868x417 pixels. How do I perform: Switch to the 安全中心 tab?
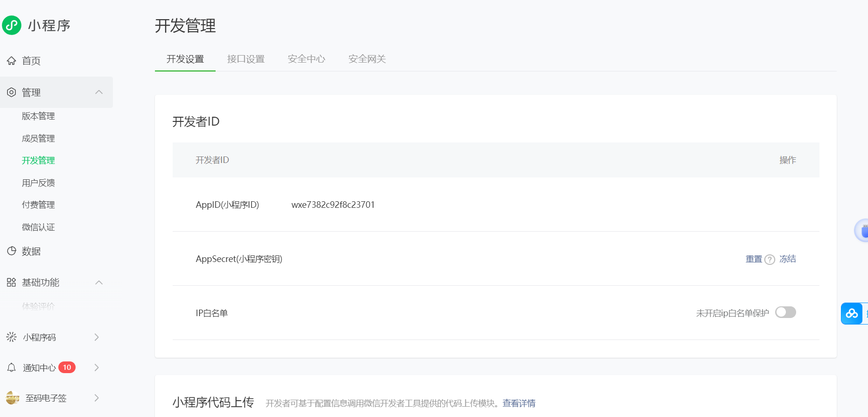(307, 59)
